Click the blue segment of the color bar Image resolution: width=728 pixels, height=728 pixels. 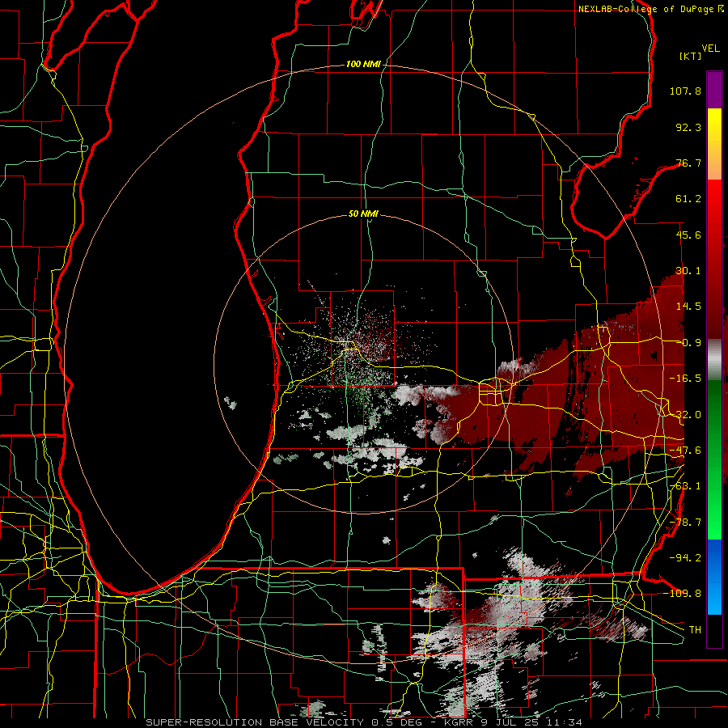pyautogui.click(x=714, y=577)
